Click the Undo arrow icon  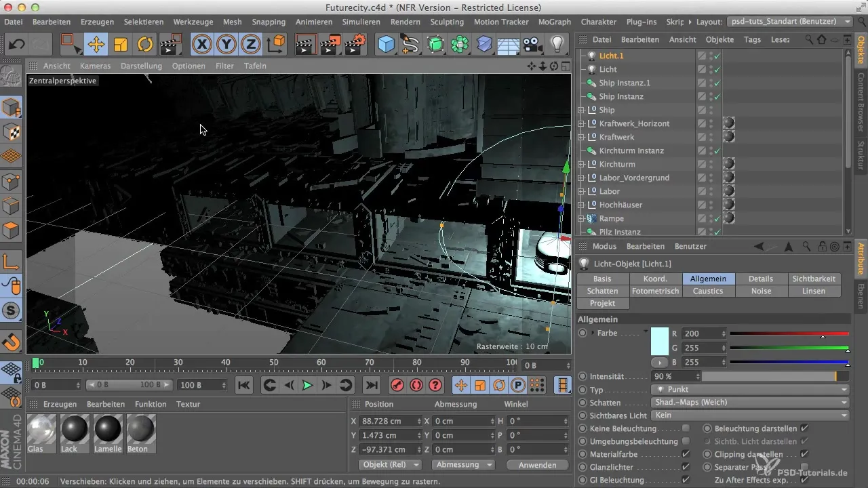[x=17, y=45]
